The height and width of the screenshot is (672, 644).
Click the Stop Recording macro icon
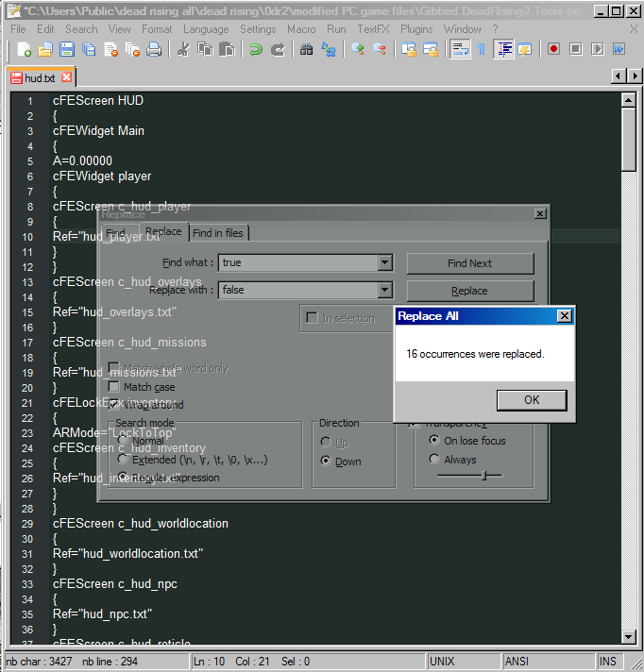click(575, 49)
